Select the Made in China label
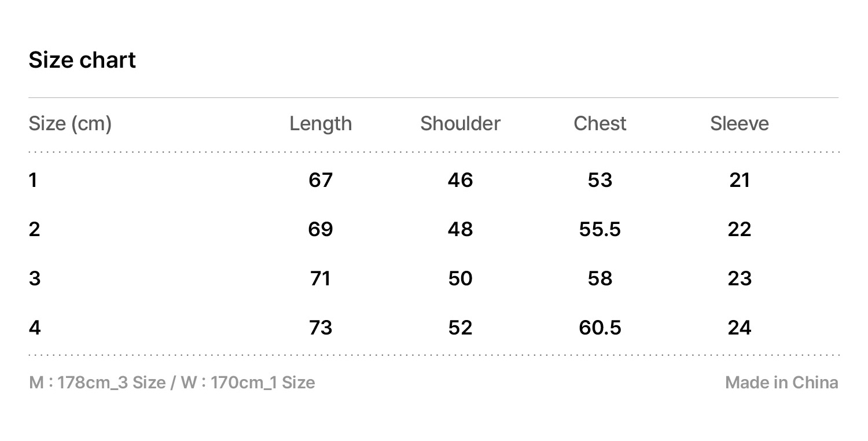This screenshot has width=868, height=441. click(x=781, y=383)
